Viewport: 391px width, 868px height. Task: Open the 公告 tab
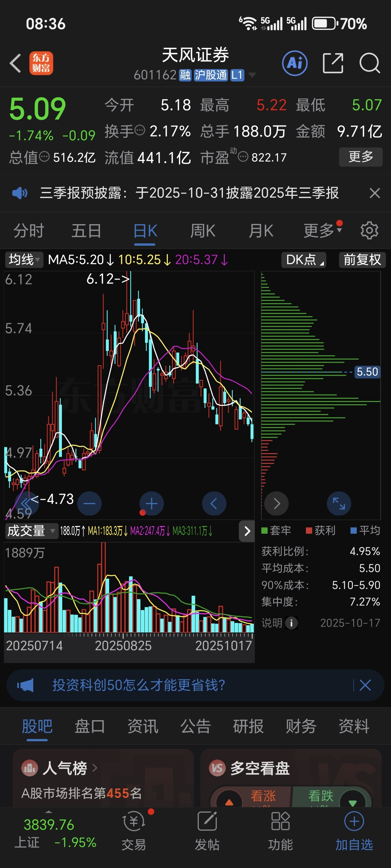[195, 726]
